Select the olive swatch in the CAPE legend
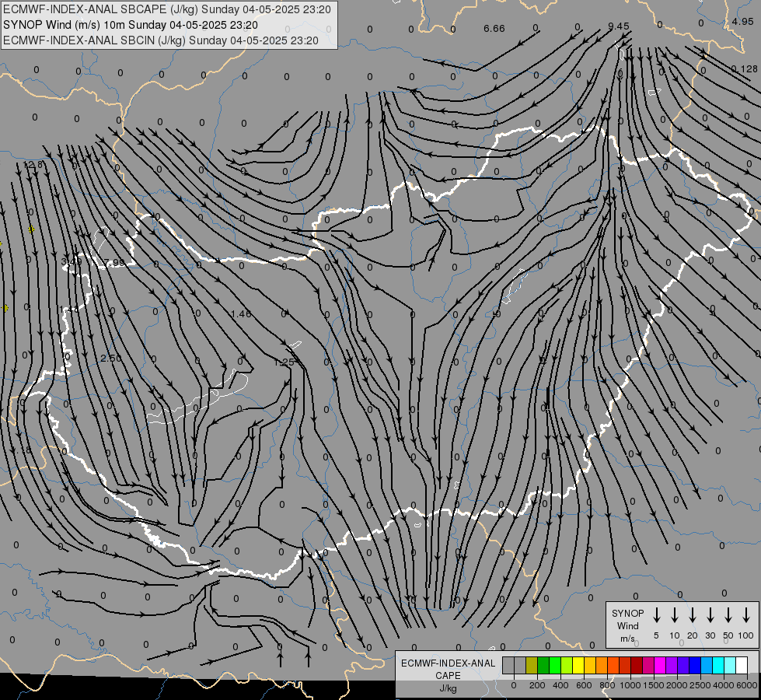Image resolution: width=761 pixels, height=700 pixels. pyautogui.click(x=532, y=665)
